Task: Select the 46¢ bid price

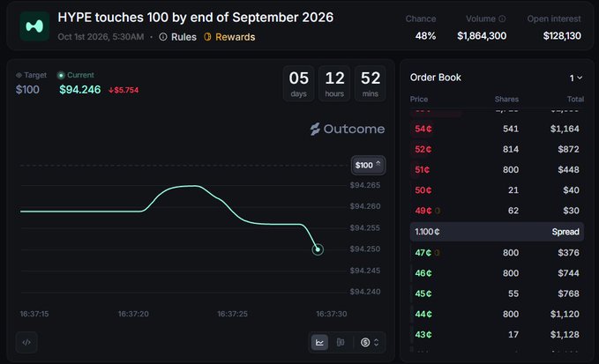Action: click(423, 273)
